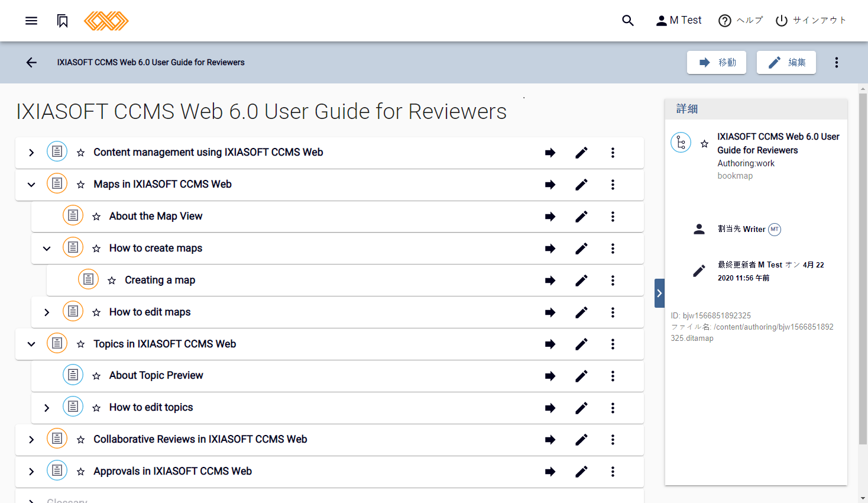Go to How to edit topics arrow
868x503 pixels.
[x=550, y=408]
